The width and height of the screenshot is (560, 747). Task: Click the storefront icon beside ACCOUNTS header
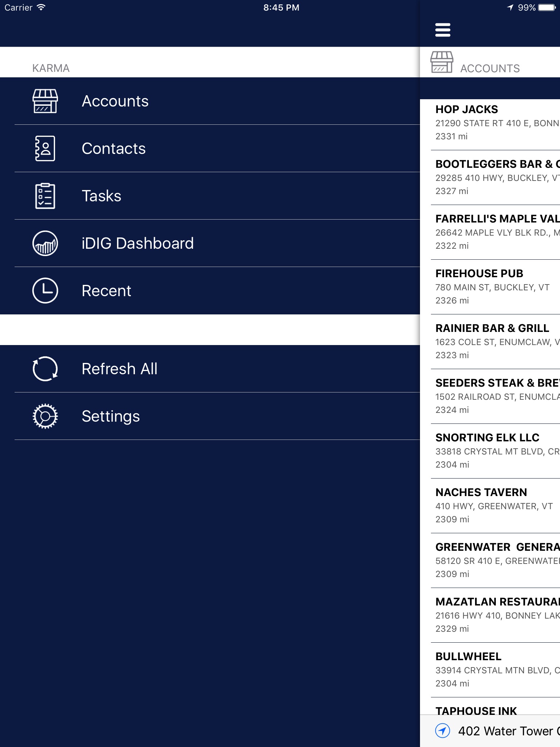[442, 62]
